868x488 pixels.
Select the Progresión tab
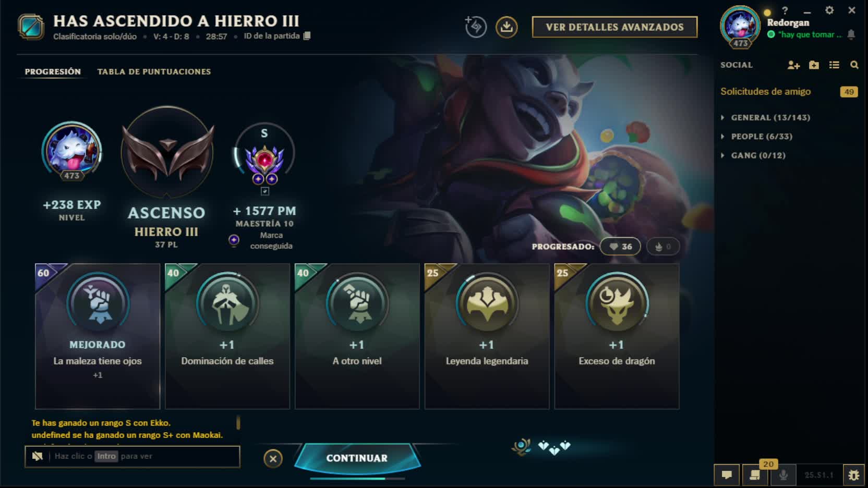[53, 71]
